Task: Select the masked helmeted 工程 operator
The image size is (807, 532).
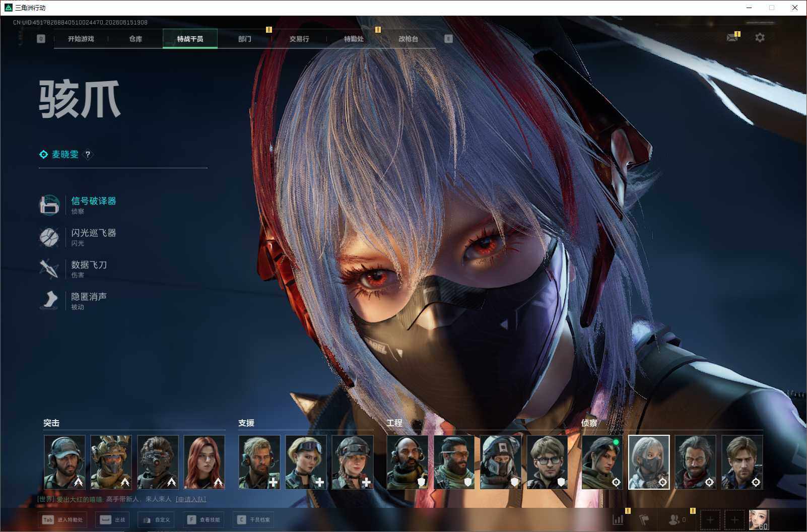Action: pyautogui.click(x=501, y=462)
